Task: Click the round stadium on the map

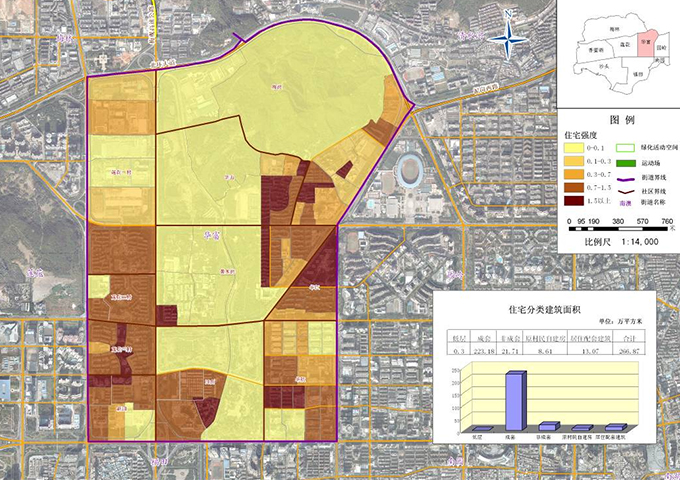Action: 411,170
